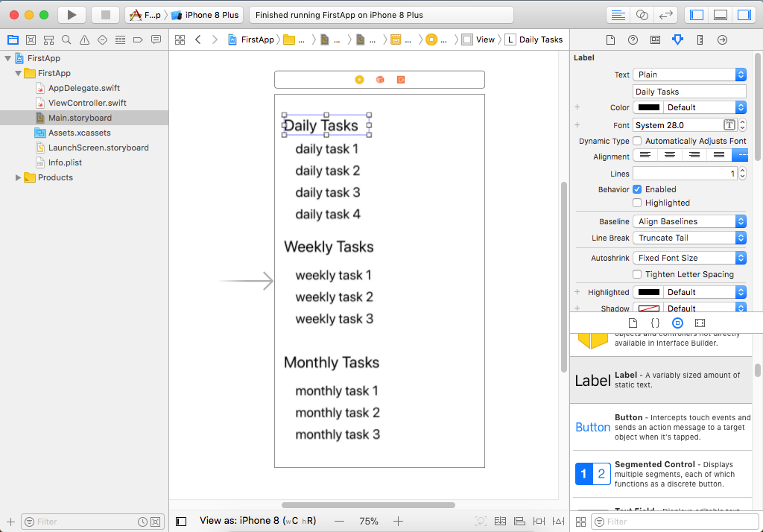
Task: Open ViewController.swift file
Action: coord(87,103)
